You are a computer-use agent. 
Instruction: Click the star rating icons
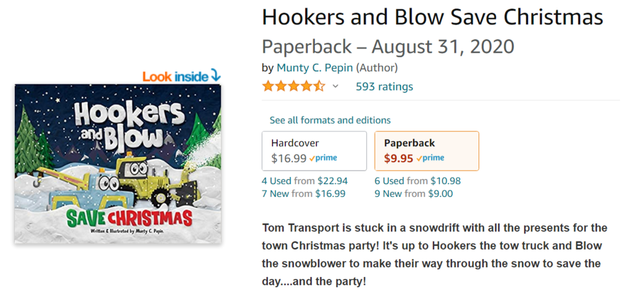(x=293, y=86)
